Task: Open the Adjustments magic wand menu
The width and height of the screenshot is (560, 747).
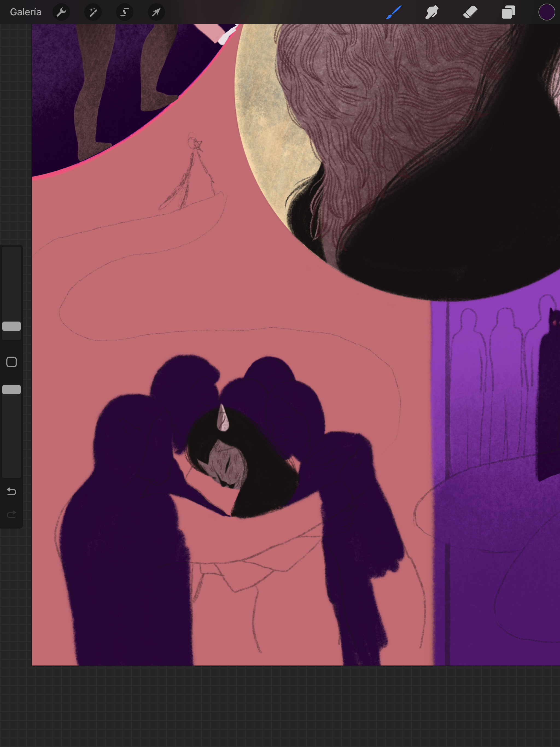Action: click(93, 12)
